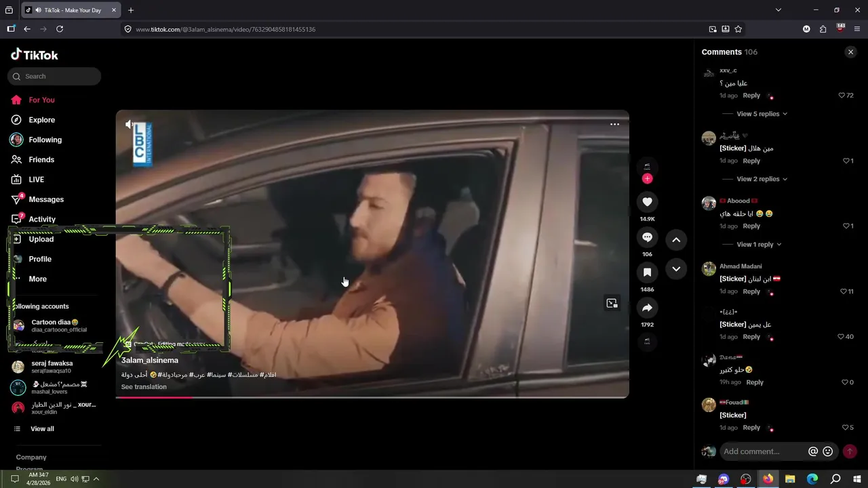This screenshot has height=488, width=868.
Task: Reload the page in the browser
Action: coord(60,29)
